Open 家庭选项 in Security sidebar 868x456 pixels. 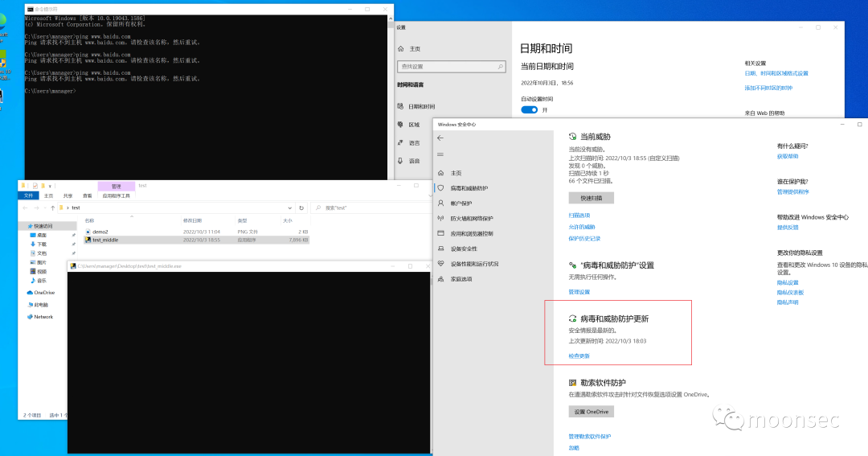click(455, 279)
